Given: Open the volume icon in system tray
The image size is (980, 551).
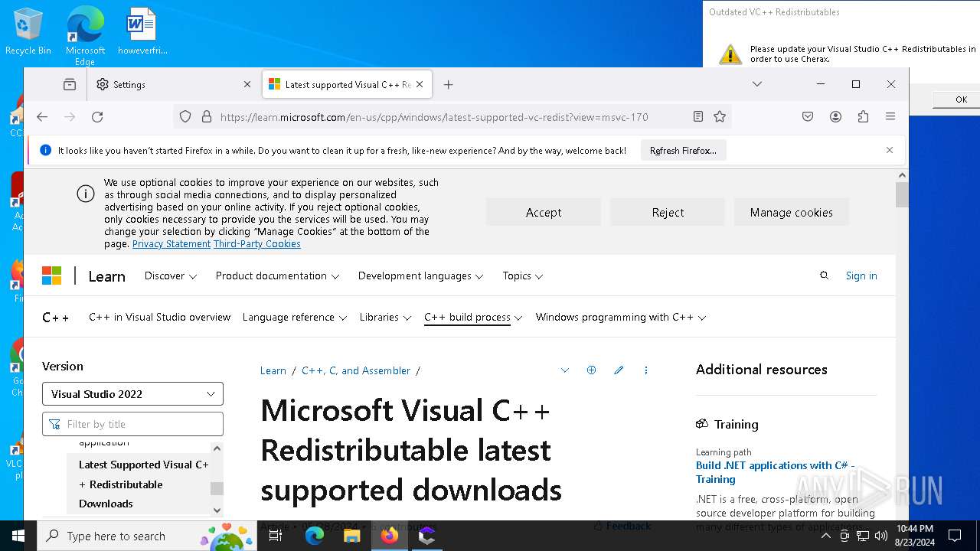Looking at the screenshot, I should pyautogui.click(x=881, y=536).
